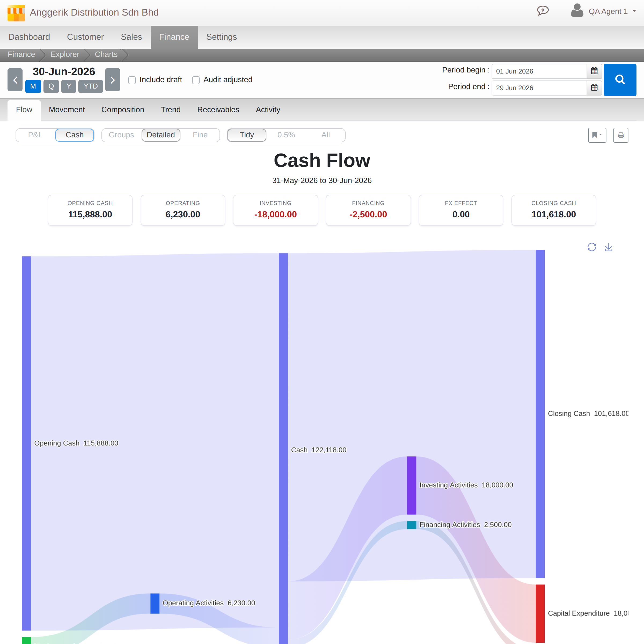Image resolution: width=644 pixels, height=644 pixels.
Task: Select the 0.5% threshold option
Action: tap(286, 135)
